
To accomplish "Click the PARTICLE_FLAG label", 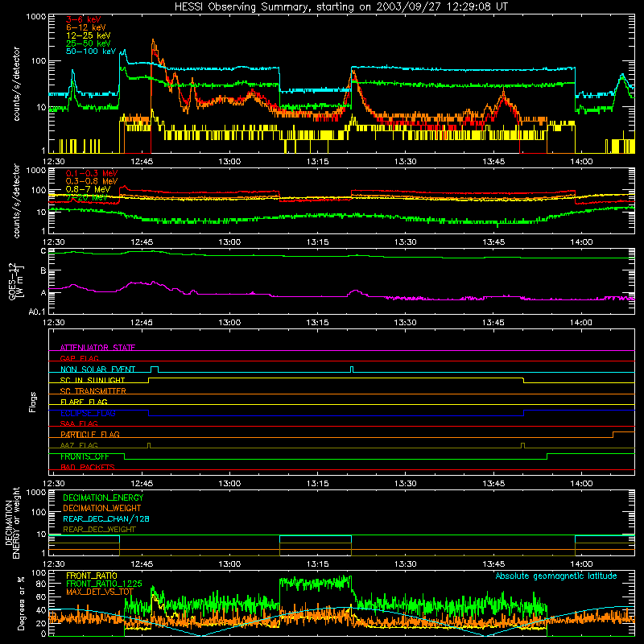I will pyautogui.click(x=90, y=435).
